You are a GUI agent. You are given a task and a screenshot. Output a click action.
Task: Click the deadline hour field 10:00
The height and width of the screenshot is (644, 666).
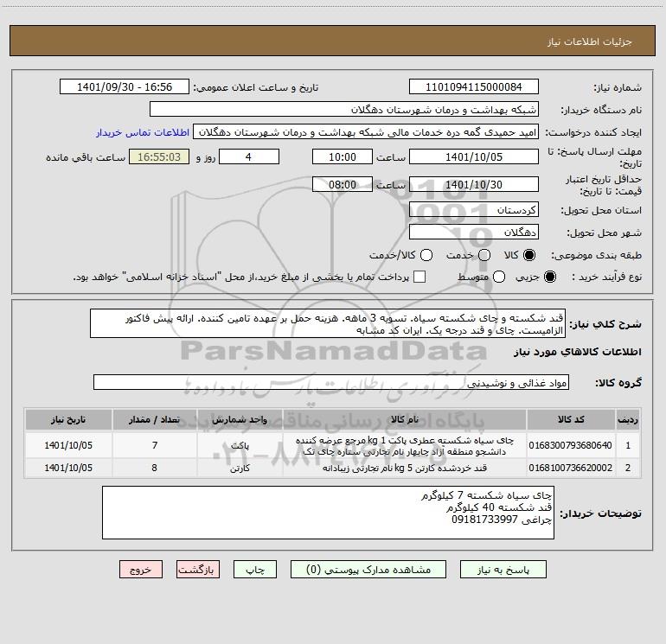(343, 156)
